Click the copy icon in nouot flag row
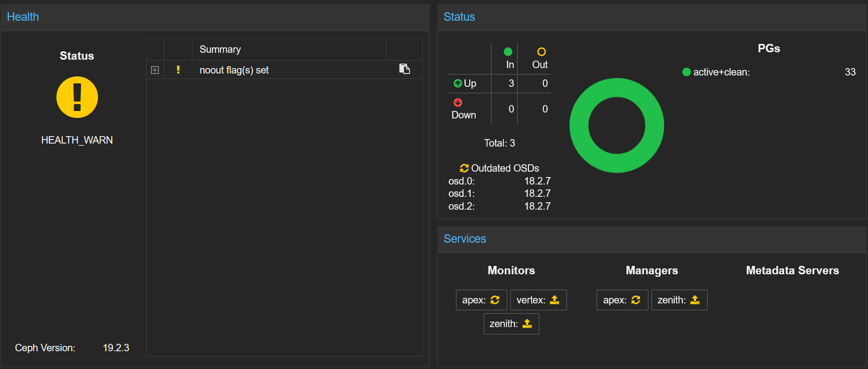The height and width of the screenshot is (369, 868). coord(405,69)
